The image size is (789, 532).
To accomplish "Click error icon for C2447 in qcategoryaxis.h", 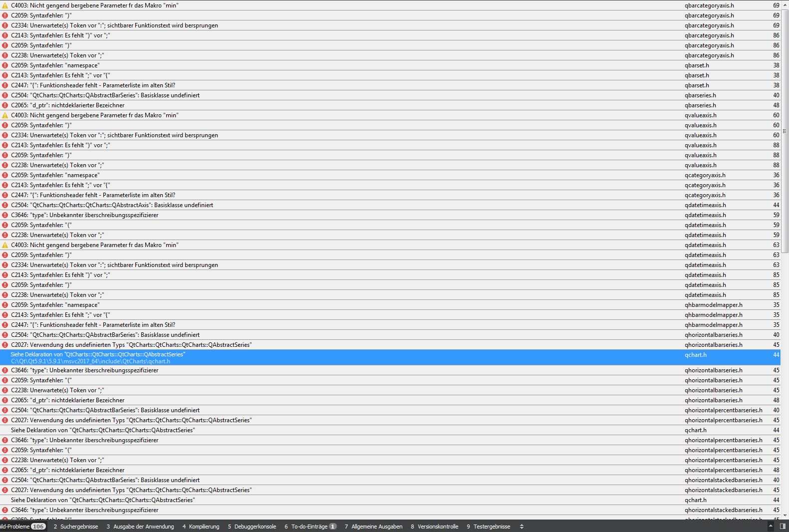I will [x=5, y=195].
